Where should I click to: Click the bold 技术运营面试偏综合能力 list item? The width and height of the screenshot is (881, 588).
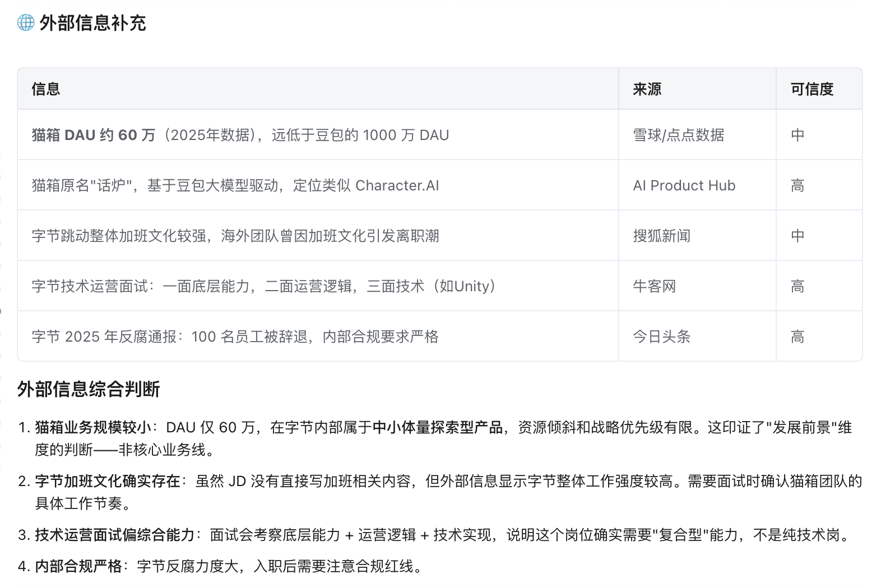pyautogui.click(x=115, y=535)
